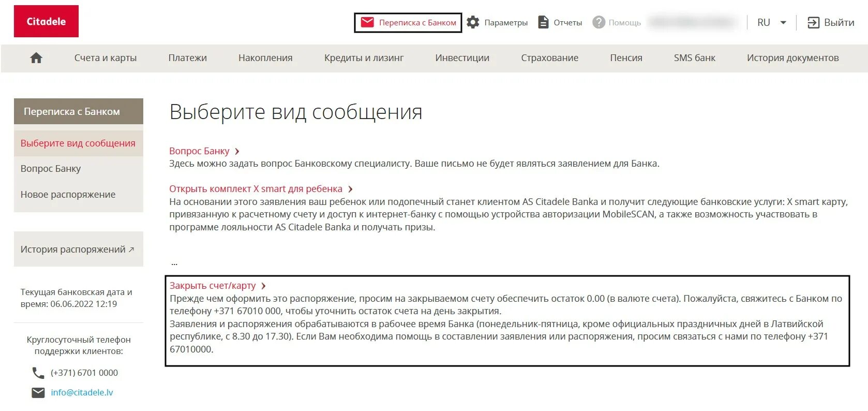The image size is (868, 411).
Task: Click chevron next to X smart для ребенка
Action: pos(350,189)
